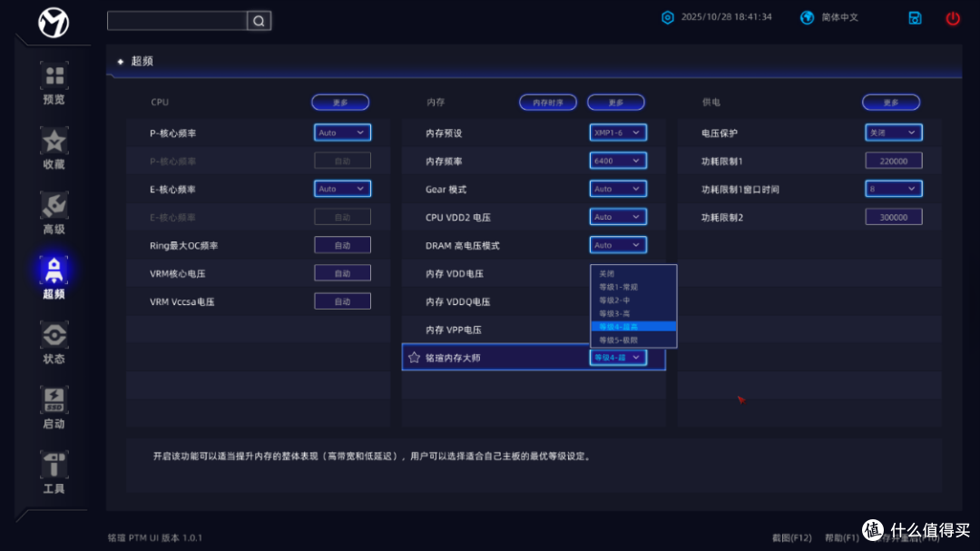Choose 等级3-高 in the list

[x=633, y=314]
